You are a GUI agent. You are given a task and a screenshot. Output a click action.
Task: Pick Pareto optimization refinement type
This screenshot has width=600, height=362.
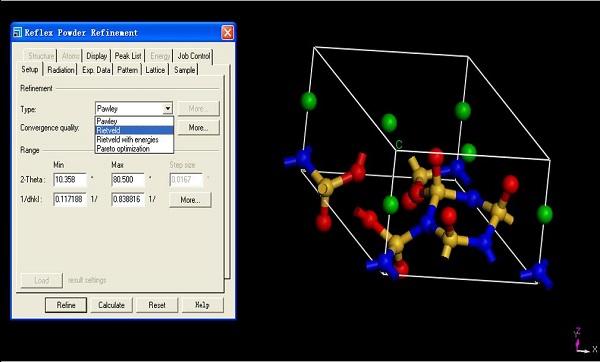(x=134, y=149)
